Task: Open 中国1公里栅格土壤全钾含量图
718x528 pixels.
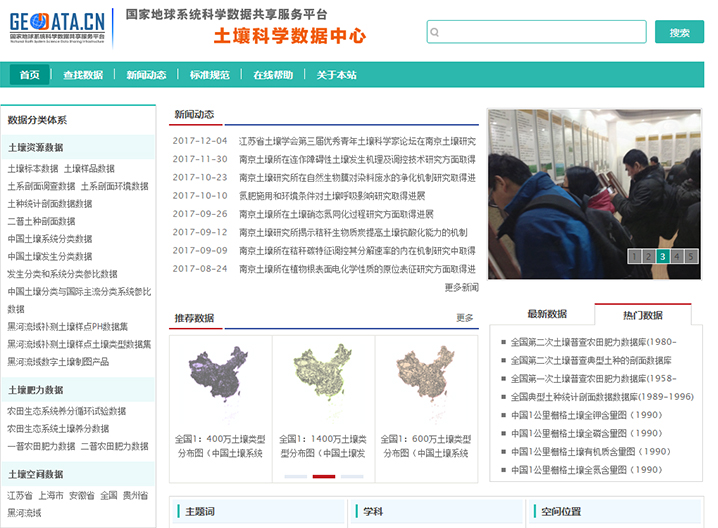Action: pyautogui.click(x=587, y=415)
